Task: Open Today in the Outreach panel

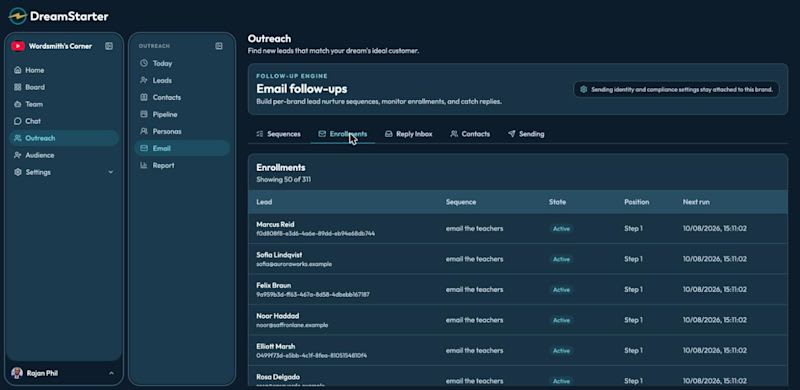Action: tap(182, 63)
